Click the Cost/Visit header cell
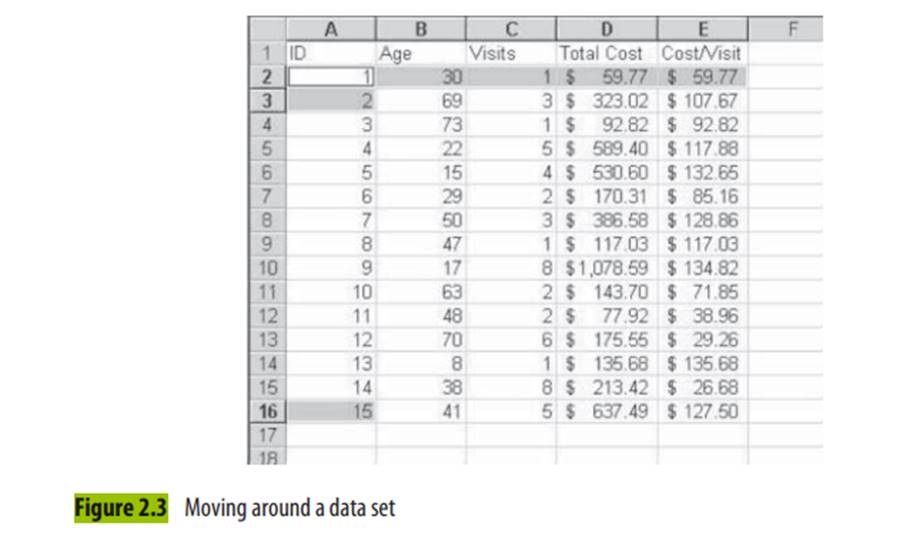903x536 pixels. pyautogui.click(x=701, y=52)
